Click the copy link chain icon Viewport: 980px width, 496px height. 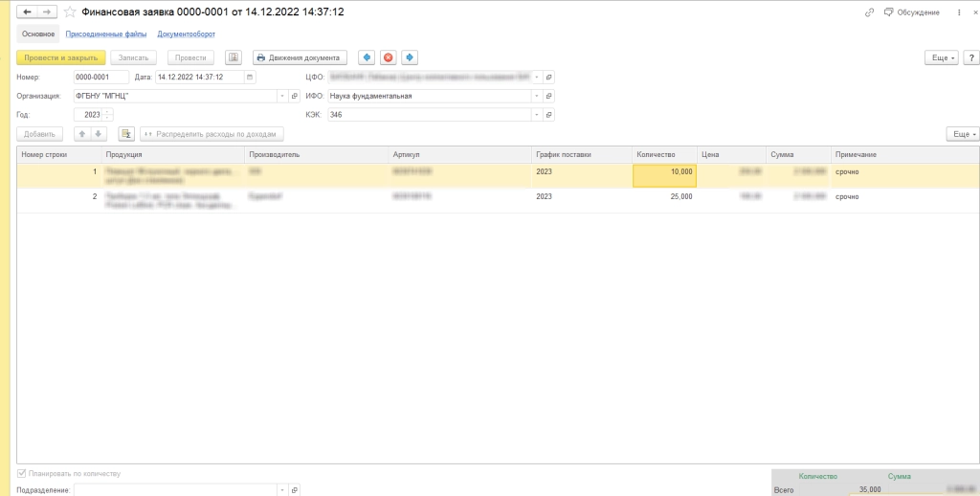[x=869, y=12]
